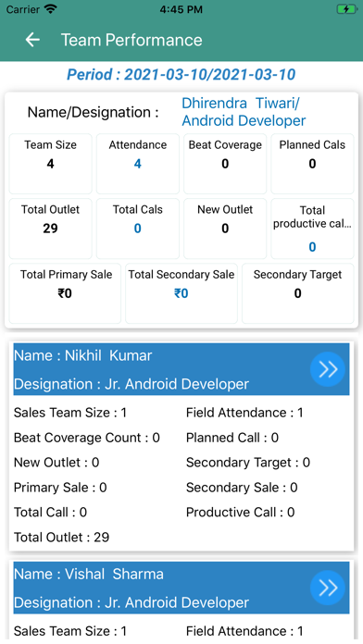Click Total Call : 0 text
Image resolution: width=363 pixels, height=644 pixels.
pos(50,513)
